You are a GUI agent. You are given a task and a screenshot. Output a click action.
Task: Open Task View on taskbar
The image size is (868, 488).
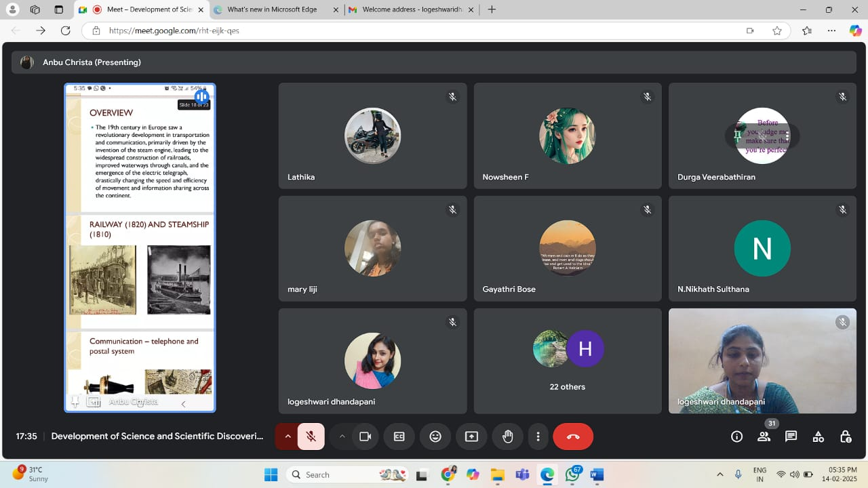pos(422,474)
